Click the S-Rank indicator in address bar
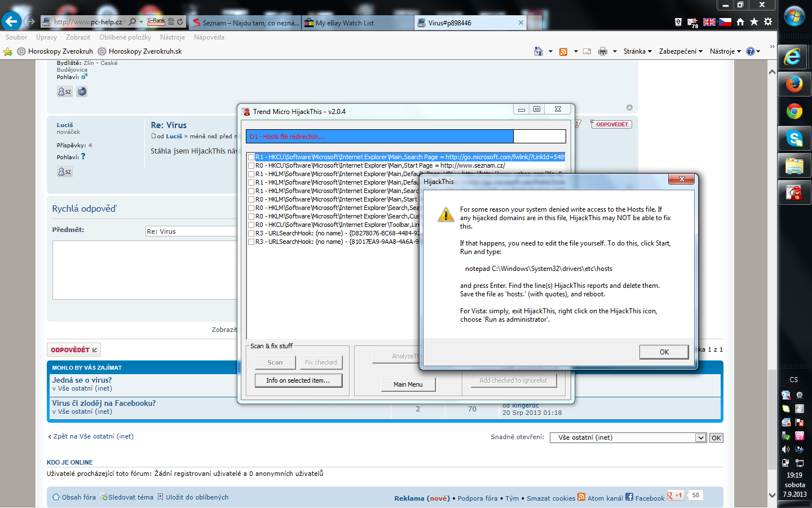 [156, 21]
